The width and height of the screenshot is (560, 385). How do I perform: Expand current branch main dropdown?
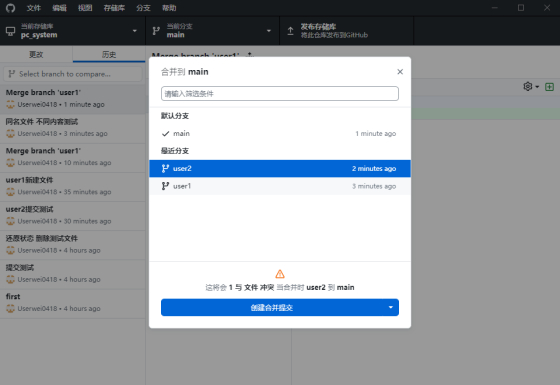[x=212, y=31]
